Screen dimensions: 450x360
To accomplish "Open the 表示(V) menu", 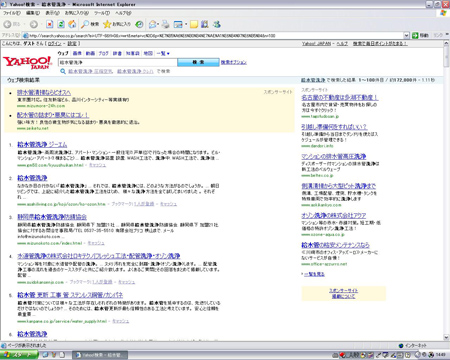I will pyautogui.click(x=52, y=13).
